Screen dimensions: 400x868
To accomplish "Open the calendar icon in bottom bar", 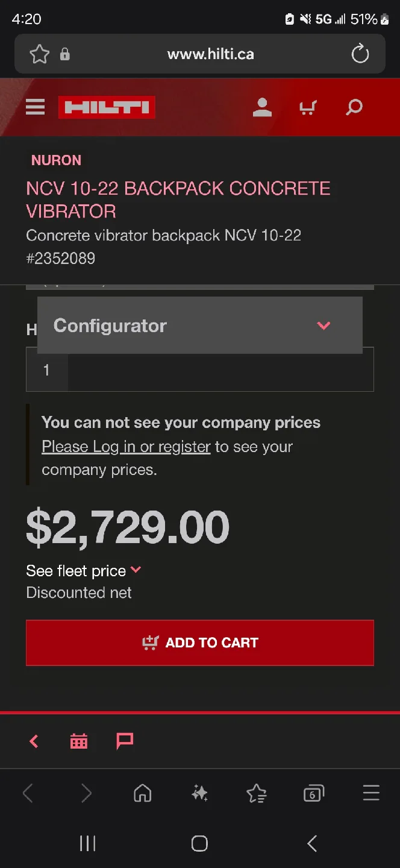I will [x=79, y=741].
